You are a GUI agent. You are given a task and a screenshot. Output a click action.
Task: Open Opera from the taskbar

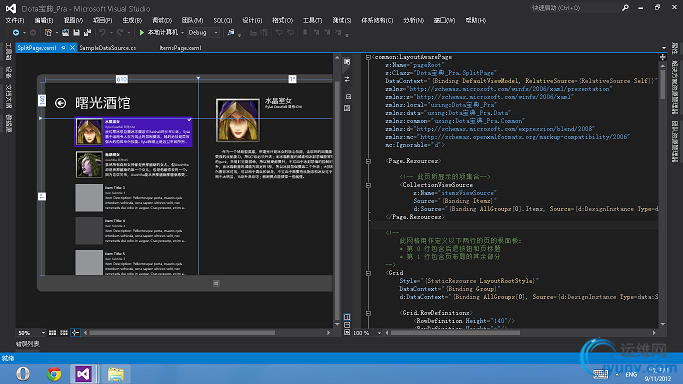[x=23, y=374]
